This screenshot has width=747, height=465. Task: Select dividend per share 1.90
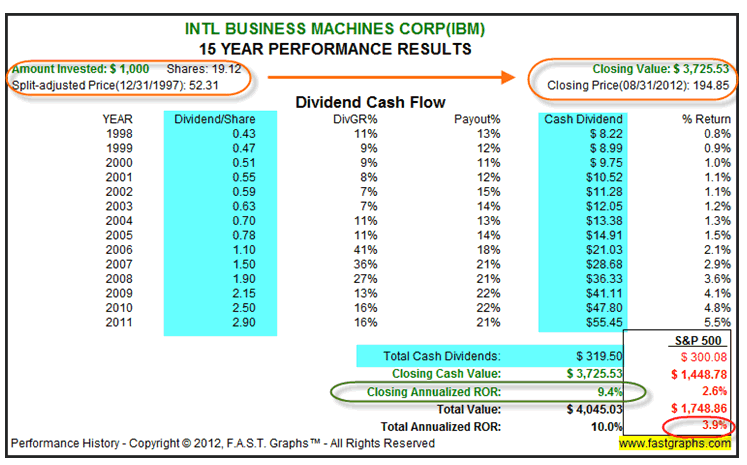244,279
